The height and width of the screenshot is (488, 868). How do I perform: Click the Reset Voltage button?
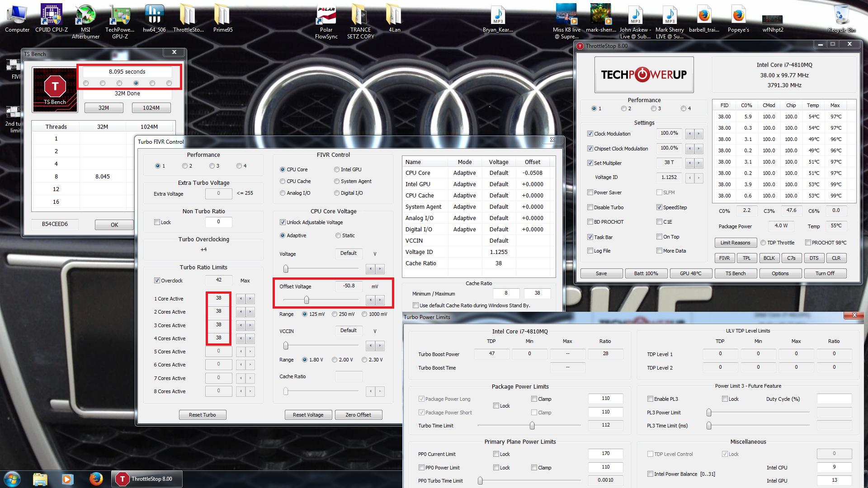click(308, 415)
